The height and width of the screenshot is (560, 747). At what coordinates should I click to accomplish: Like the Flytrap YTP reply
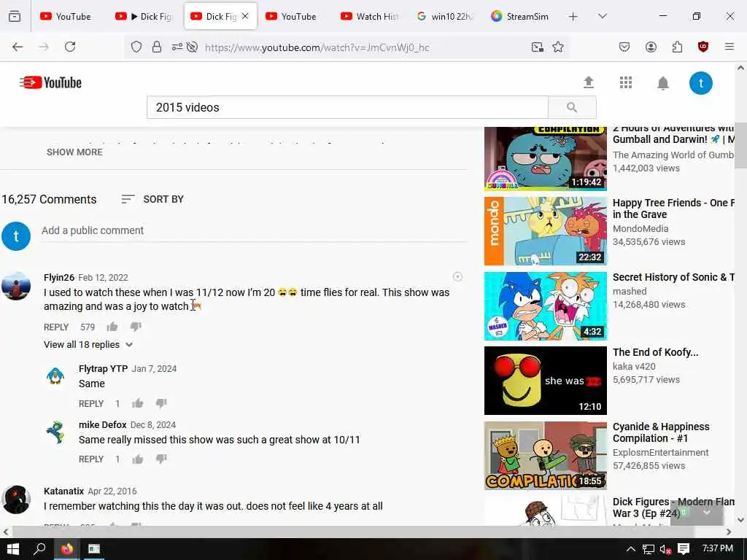tap(138, 403)
